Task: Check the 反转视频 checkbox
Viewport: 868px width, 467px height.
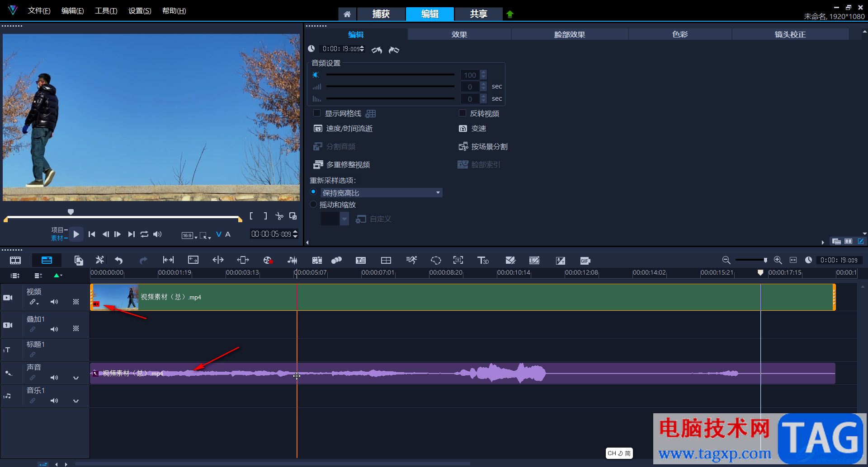Action: click(x=462, y=113)
